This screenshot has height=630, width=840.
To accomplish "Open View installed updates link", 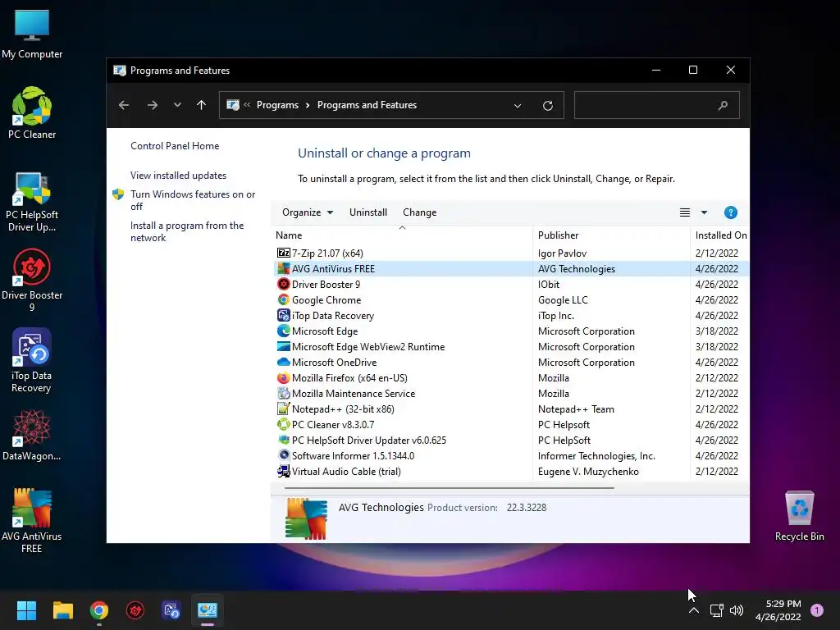I will (x=178, y=176).
